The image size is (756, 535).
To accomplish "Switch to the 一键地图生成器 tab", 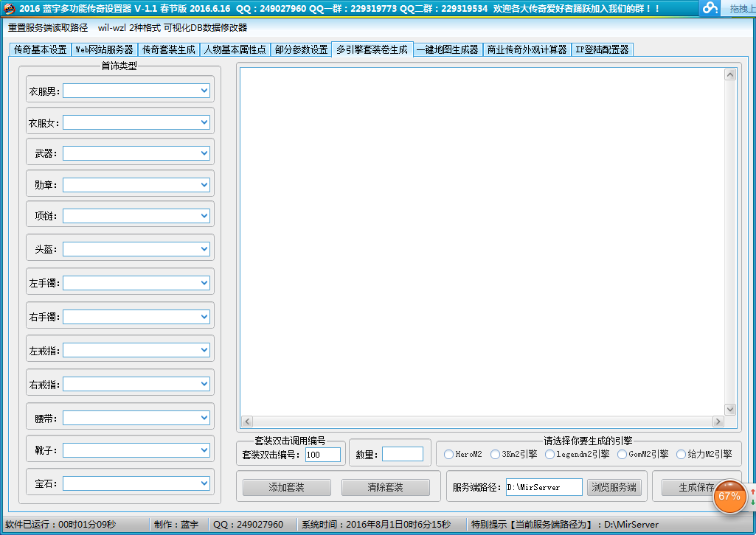I will [x=448, y=49].
